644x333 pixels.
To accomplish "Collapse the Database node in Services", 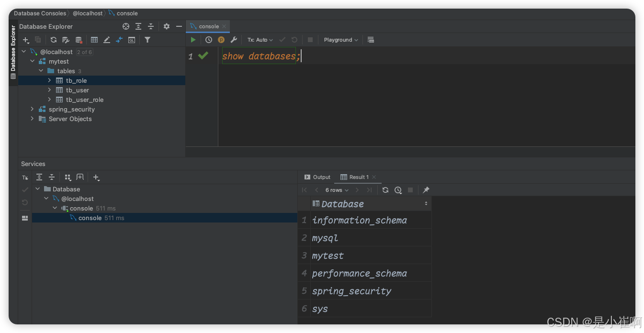I will pyautogui.click(x=38, y=189).
